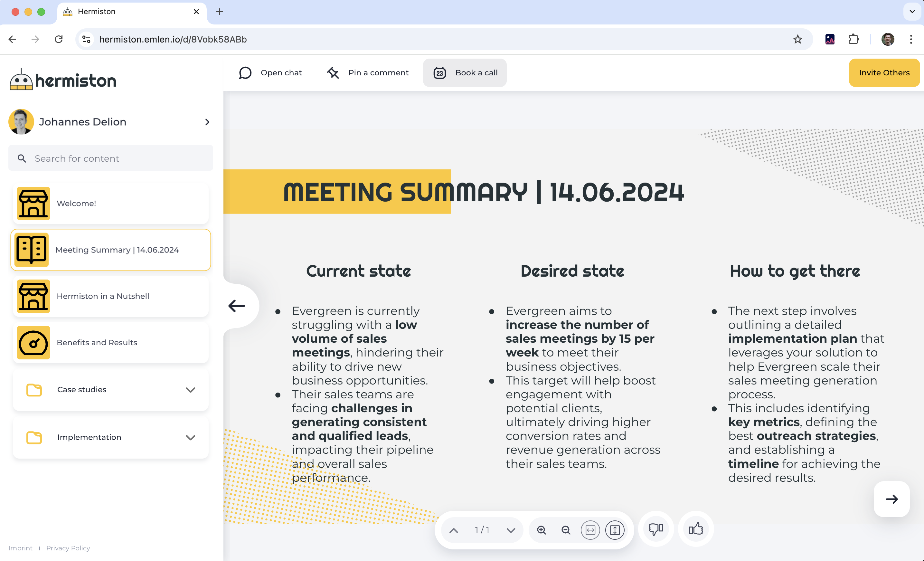
Task: Open Johannes Delion profile chevron
Action: coord(207,122)
